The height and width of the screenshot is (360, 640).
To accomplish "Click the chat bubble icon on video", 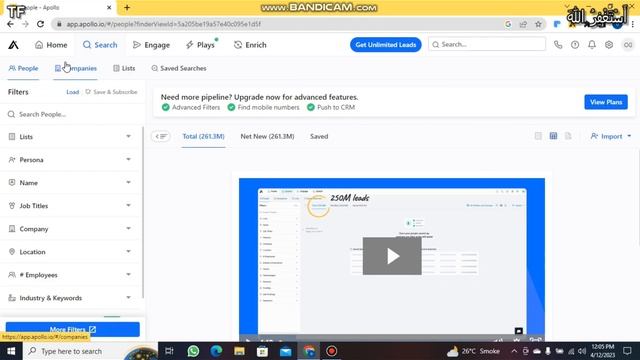I will [518, 331].
